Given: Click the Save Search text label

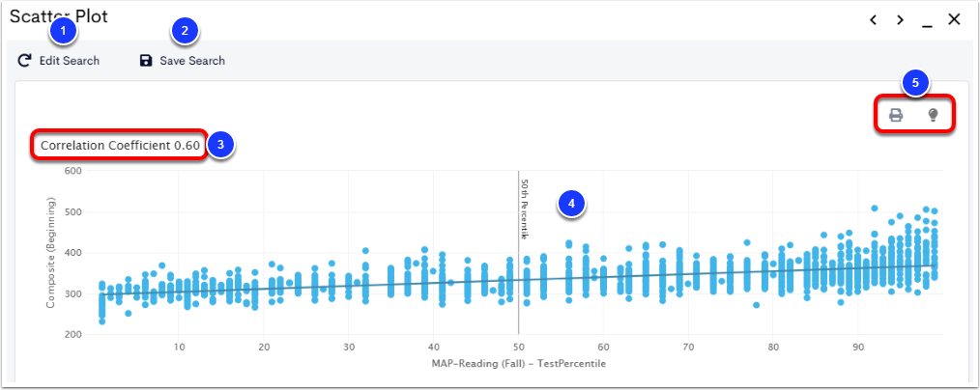Looking at the screenshot, I should [192, 61].
